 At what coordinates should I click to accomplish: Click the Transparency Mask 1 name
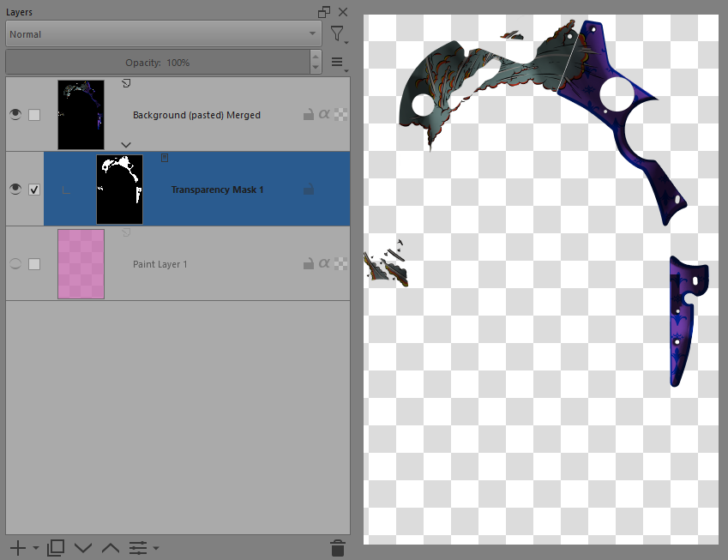(x=217, y=190)
